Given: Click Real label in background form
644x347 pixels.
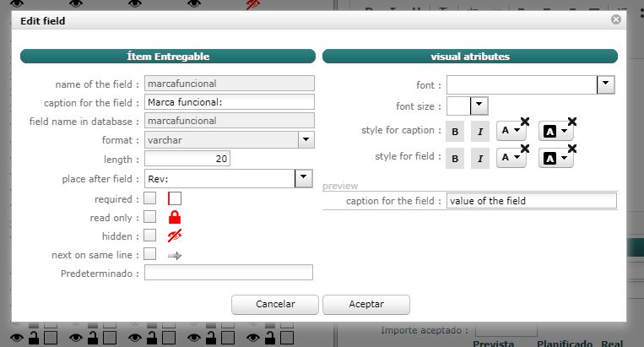Looking at the screenshot, I should click(612, 344).
